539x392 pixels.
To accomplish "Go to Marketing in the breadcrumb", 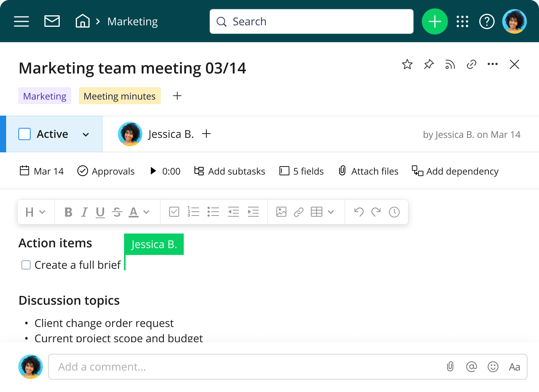I will point(132,21).
